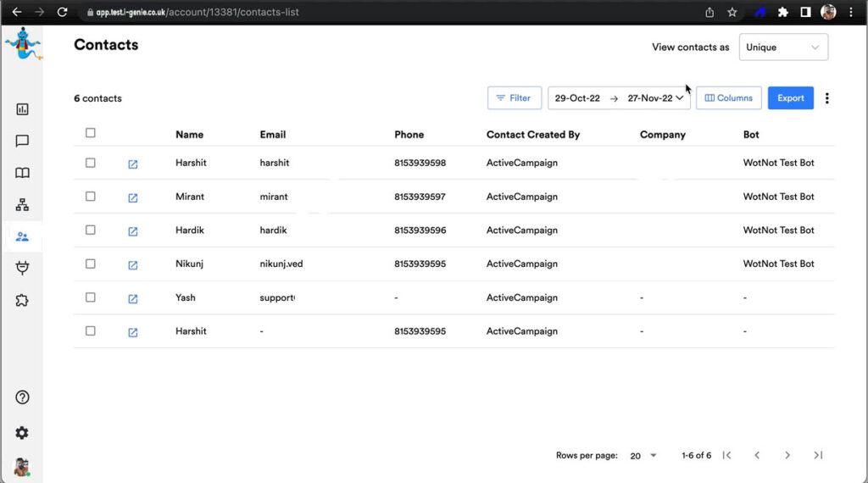The width and height of the screenshot is (868, 483).
Task: Open the analytics dashboard sidebar icon
Action: point(22,109)
